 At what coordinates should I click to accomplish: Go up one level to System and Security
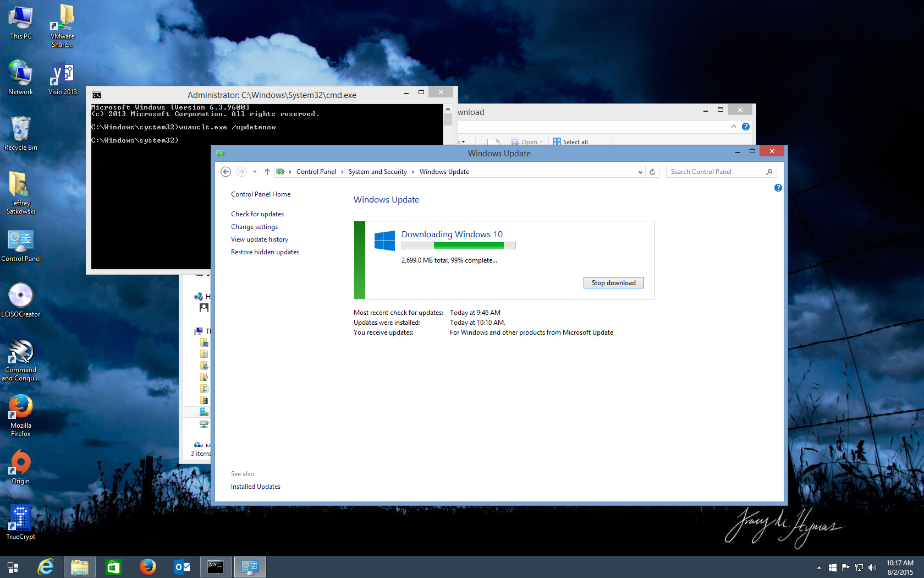click(267, 172)
